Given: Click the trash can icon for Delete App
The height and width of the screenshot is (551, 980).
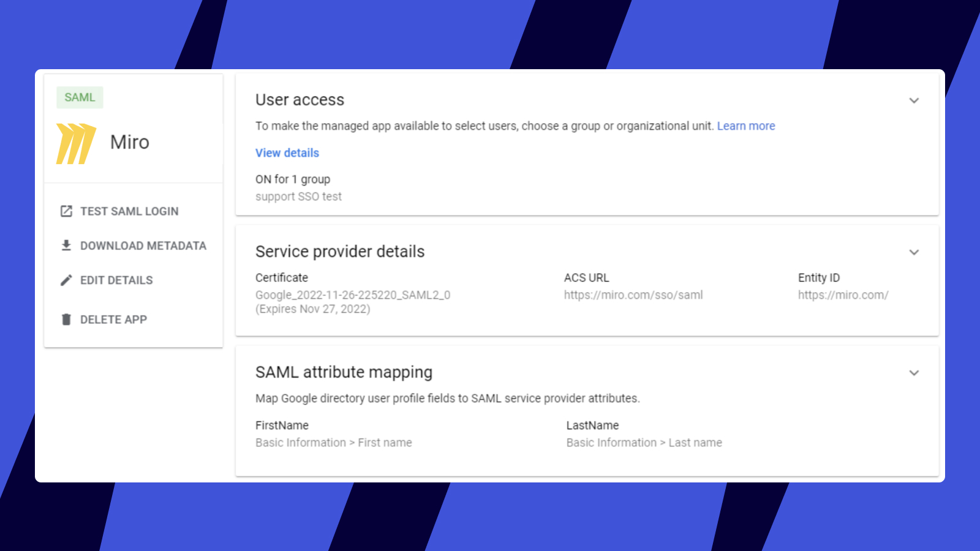Looking at the screenshot, I should 66,320.
